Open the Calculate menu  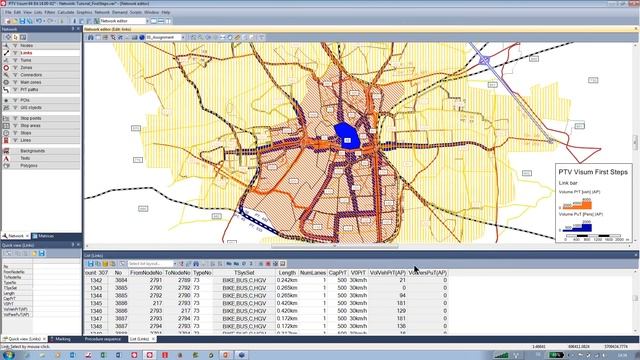tap(66, 13)
